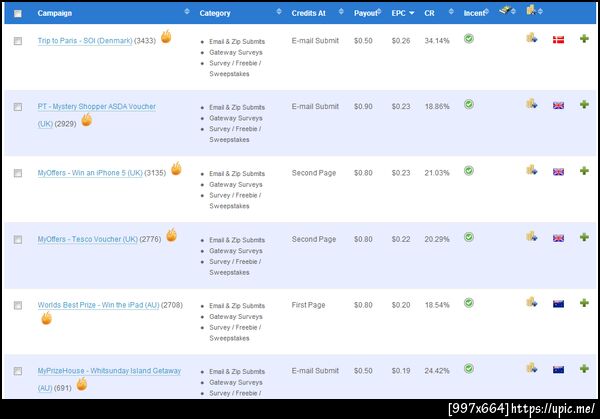Click the lock-arrow icon in ASDA Voucher row

(x=532, y=104)
